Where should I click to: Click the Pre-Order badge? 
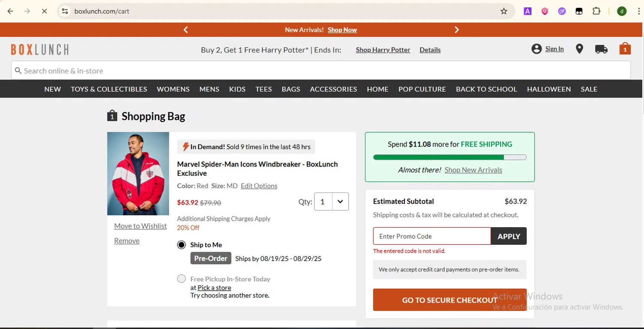(211, 258)
